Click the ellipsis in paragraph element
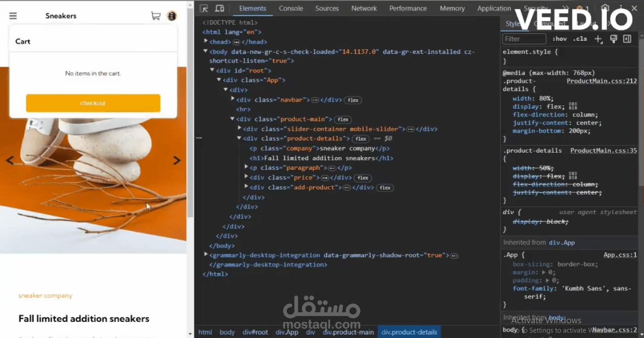Screen dimensions: 644x338 coord(332,168)
